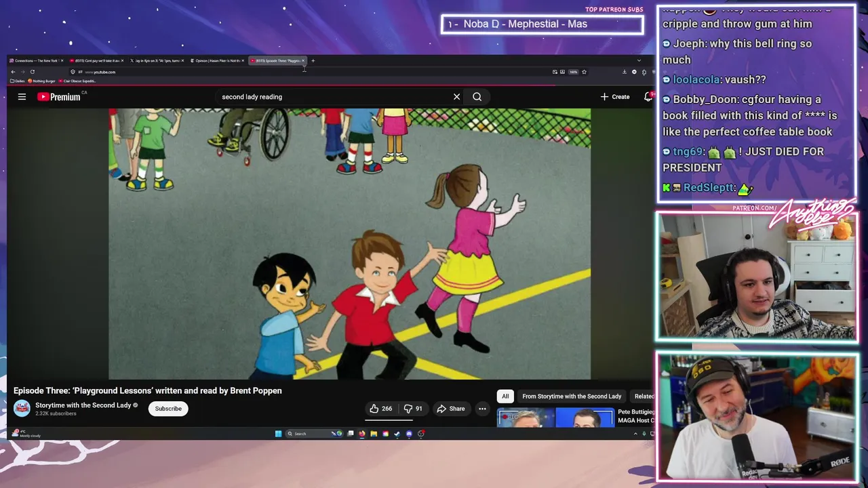The height and width of the screenshot is (488, 868).
Task: Select the All filter chip
Action: click(505, 396)
